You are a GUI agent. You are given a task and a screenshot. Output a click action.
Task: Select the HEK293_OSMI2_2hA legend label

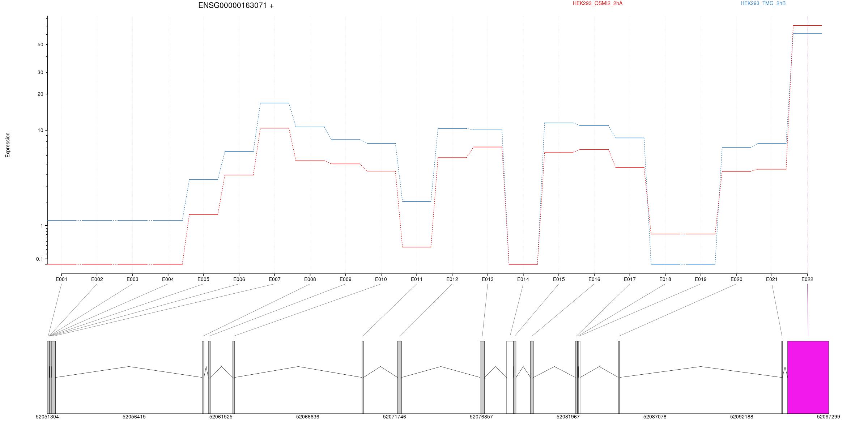pyautogui.click(x=597, y=3)
